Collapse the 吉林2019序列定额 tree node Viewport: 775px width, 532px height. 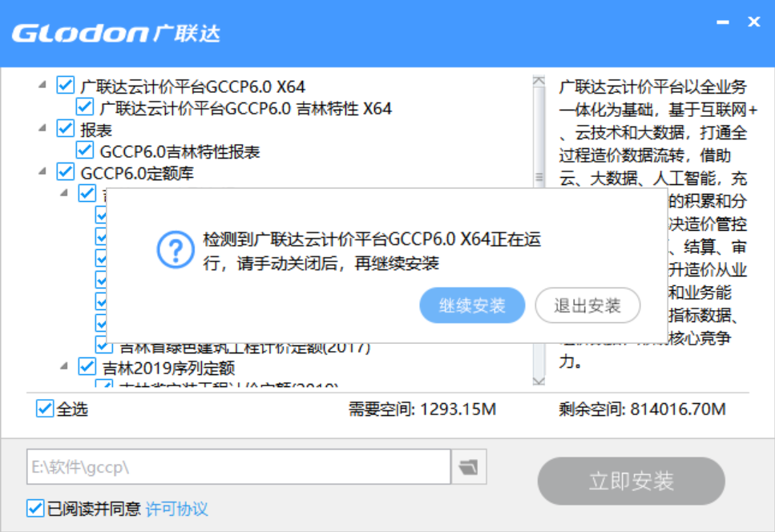64,366
